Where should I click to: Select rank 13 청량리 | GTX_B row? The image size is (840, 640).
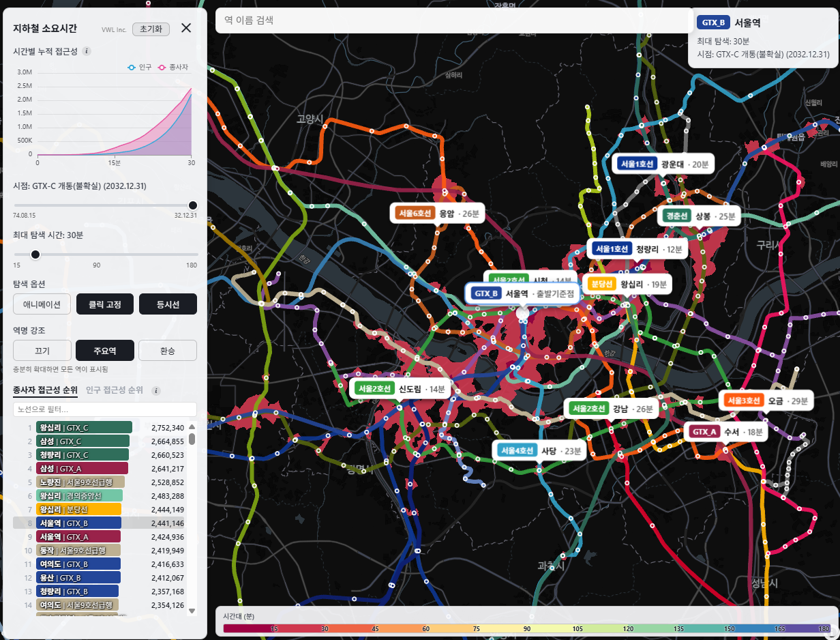point(100,592)
